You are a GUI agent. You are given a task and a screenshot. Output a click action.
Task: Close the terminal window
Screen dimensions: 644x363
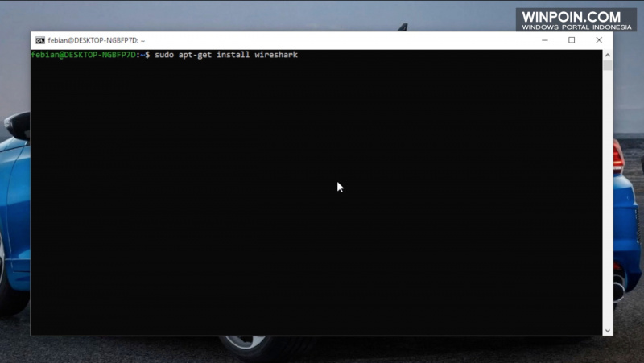(599, 40)
